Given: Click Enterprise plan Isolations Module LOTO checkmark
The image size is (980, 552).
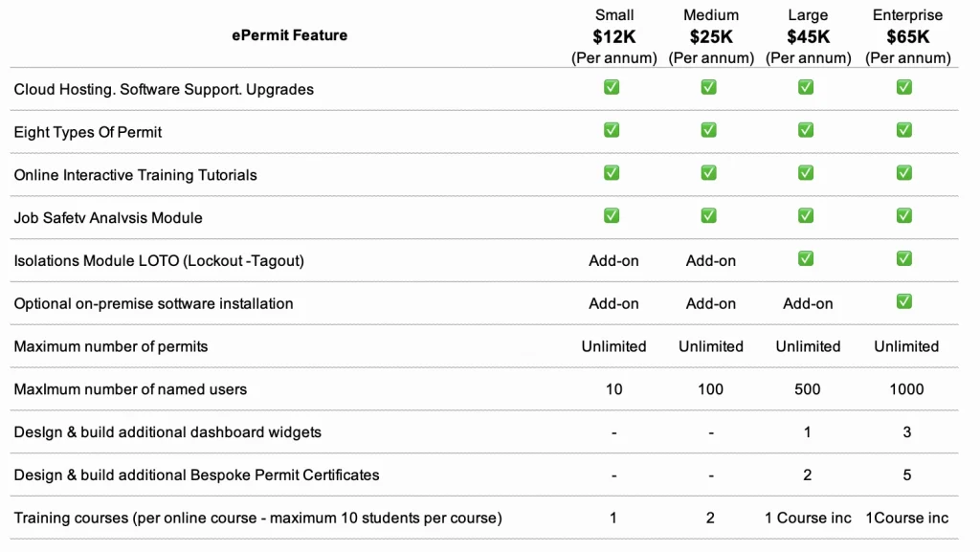Looking at the screenshot, I should point(903,259).
